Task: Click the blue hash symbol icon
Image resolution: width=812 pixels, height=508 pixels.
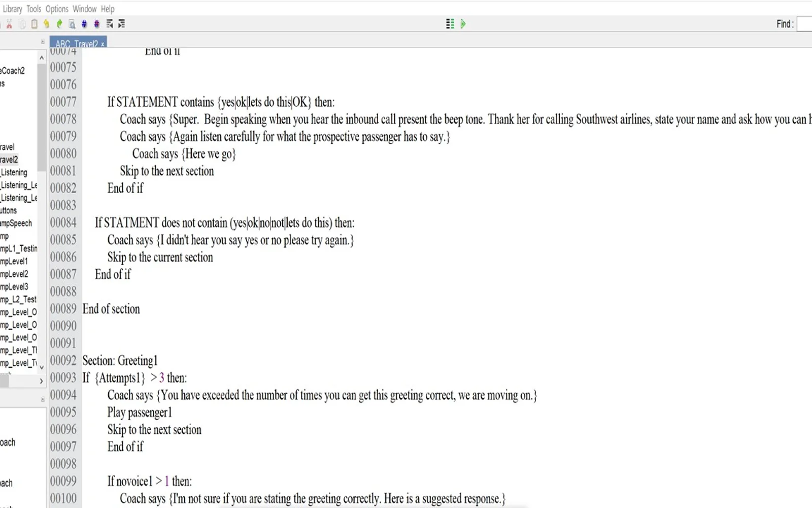Action: click(x=84, y=24)
